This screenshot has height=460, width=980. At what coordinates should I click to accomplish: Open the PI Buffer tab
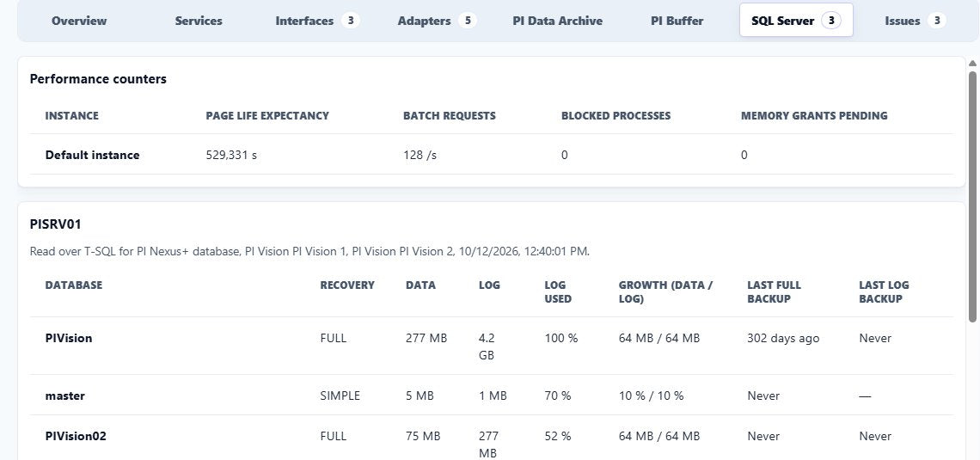point(677,21)
